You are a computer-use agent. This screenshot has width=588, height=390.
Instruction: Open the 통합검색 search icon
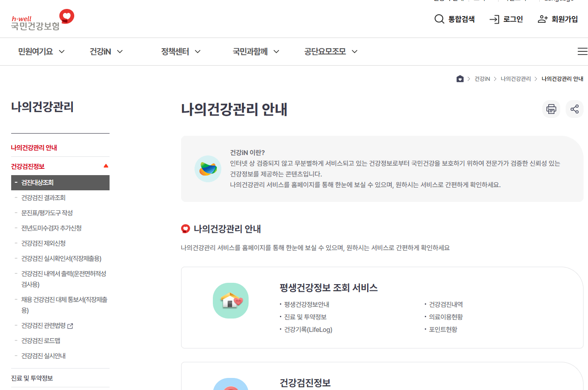click(439, 19)
